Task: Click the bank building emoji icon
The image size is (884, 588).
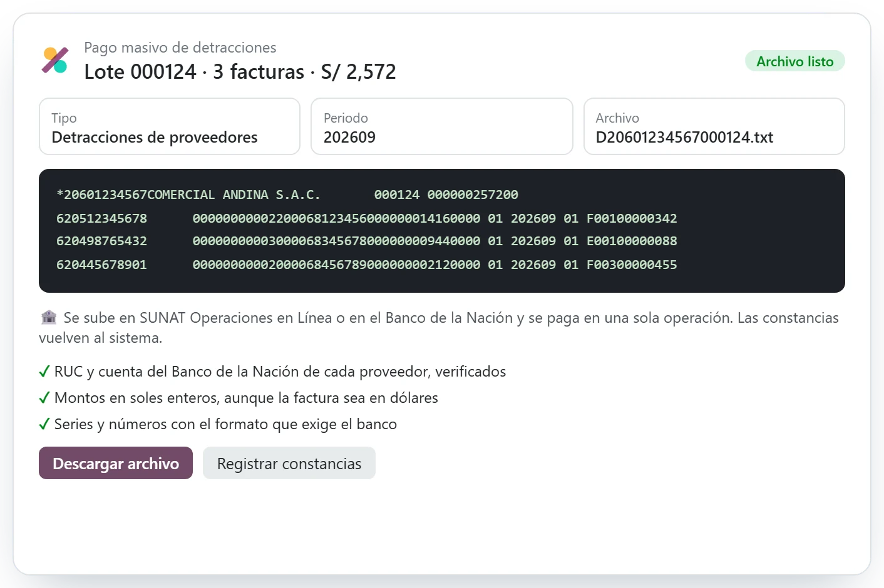Action: pos(49,318)
